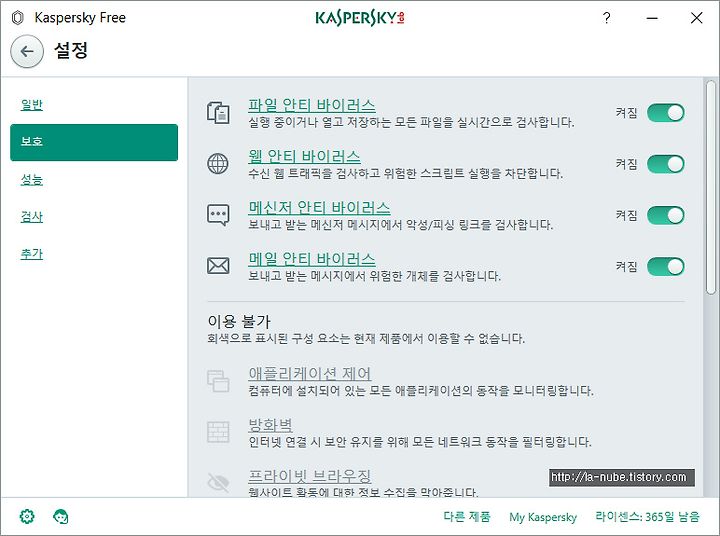Click the Mail Anti-Virus envelope icon

(218, 266)
